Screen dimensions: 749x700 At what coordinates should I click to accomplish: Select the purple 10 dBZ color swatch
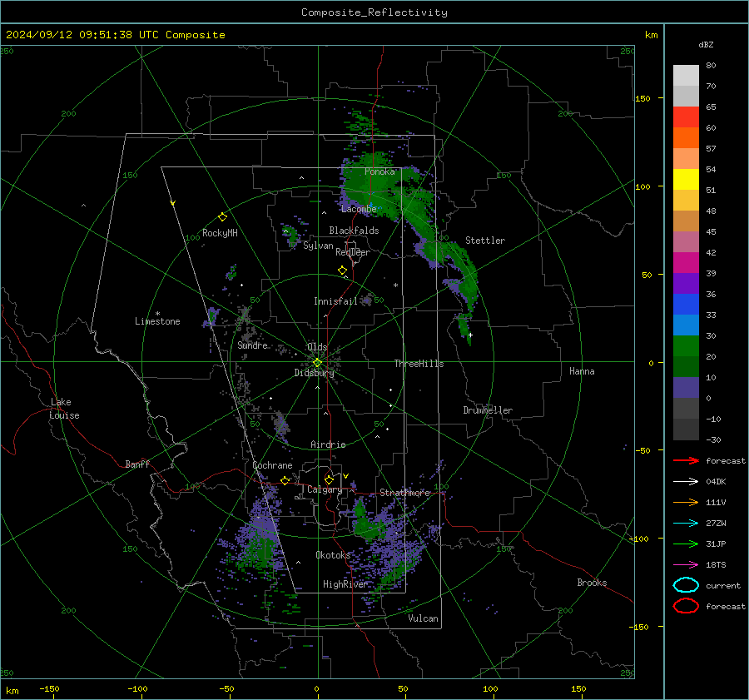[686, 387]
